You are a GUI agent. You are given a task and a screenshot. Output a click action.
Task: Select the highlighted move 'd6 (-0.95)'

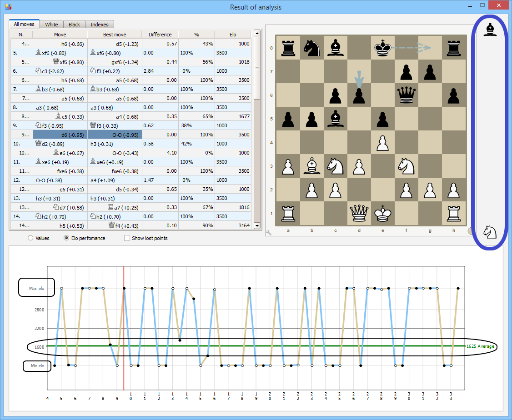click(x=60, y=135)
